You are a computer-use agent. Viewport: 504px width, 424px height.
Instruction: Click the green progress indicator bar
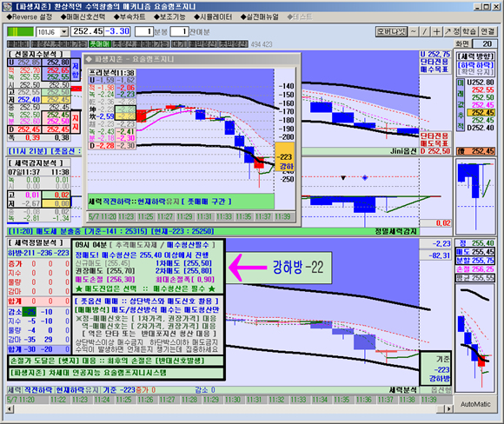coord(20,32)
